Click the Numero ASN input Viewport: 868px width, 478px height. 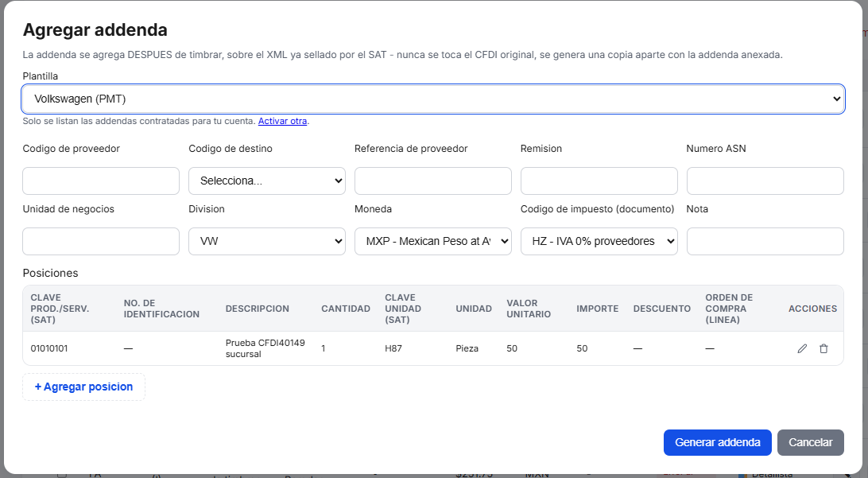pos(765,181)
